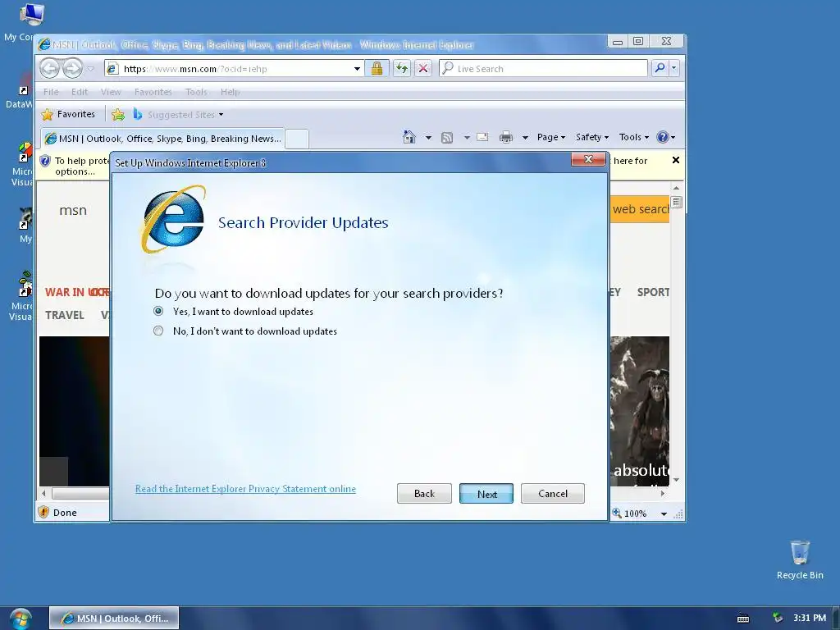The image size is (840, 630).
Task: Open the Favorites menu in menu bar
Action: 153,92
